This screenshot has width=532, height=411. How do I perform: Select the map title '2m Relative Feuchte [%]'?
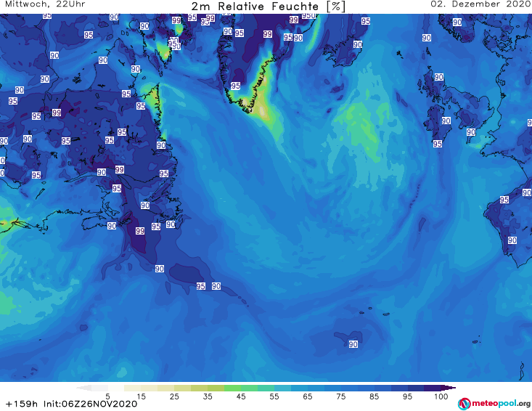click(x=269, y=7)
